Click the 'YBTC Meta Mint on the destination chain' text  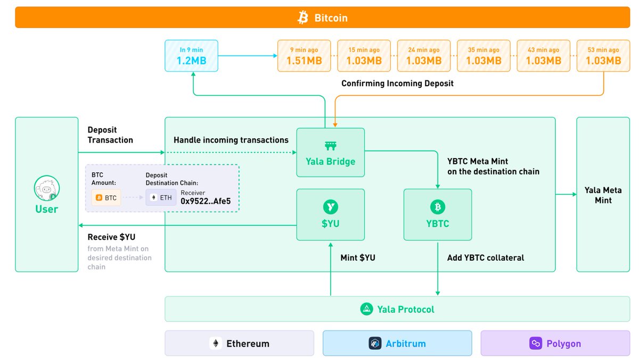(494, 166)
